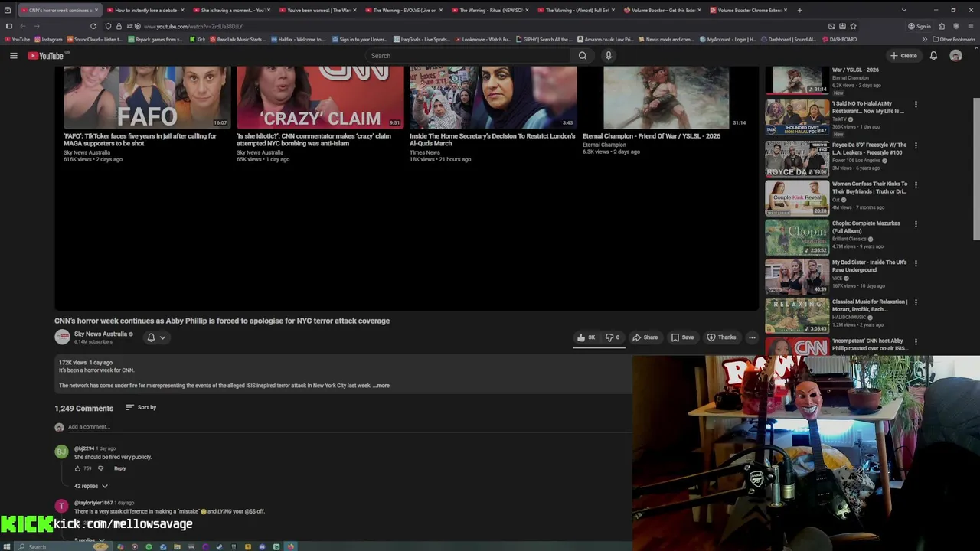980x551 pixels.
Task: Open the Sky News Australia channel name
Action: coord(100,334)
